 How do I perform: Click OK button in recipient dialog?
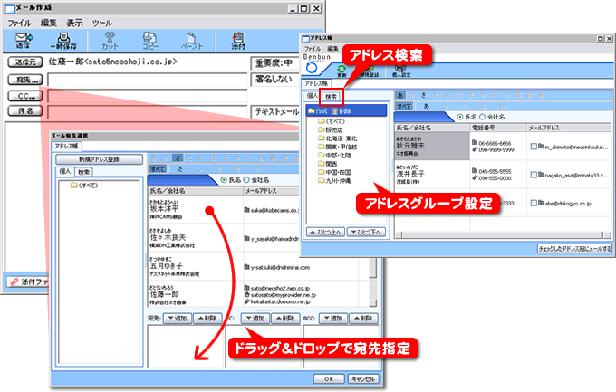329,379
